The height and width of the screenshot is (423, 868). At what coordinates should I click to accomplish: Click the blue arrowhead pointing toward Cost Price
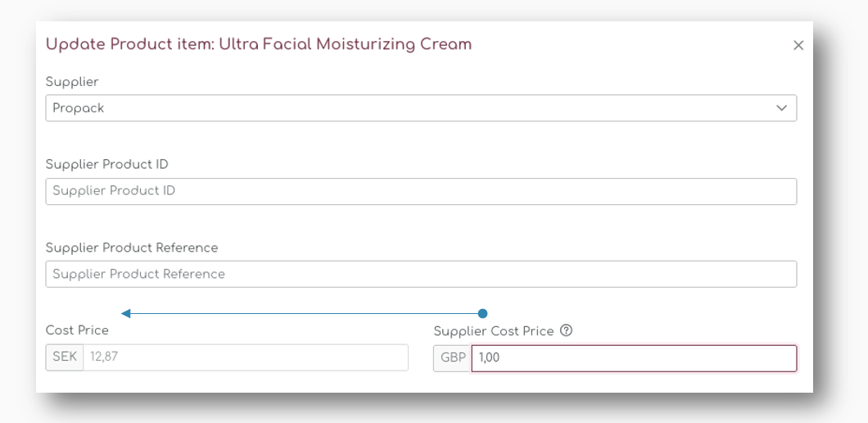point(125,314)
